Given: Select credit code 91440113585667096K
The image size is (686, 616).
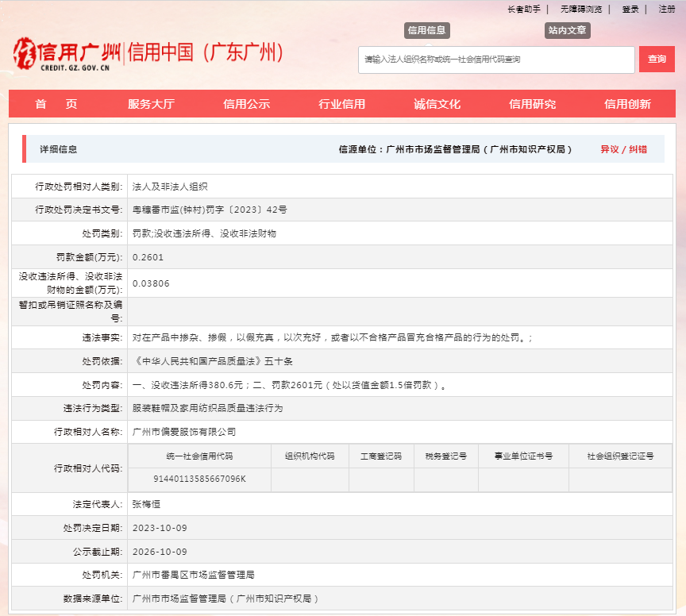Looking at the screenshot, I should click(x=199, y=479).
